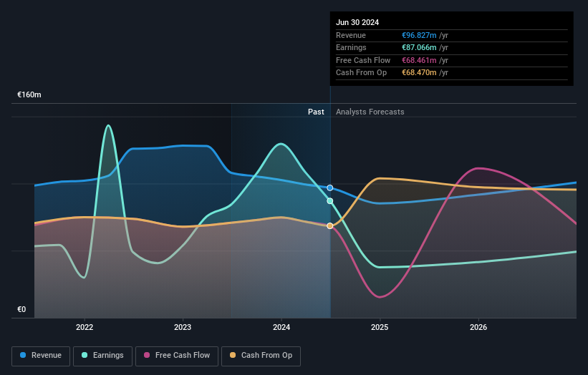
Task: Click the Revenue data point marker on chart
Action: [x=330, y=187]
